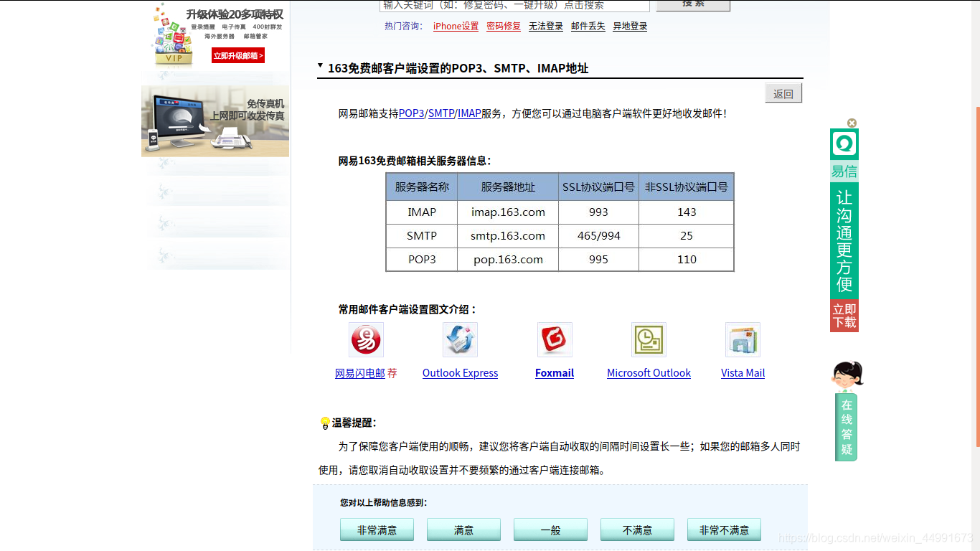This screenshot has height=551, width=980.
Task: Click the 立即升级邮箱 red button
Action: [x=238, y=55]
